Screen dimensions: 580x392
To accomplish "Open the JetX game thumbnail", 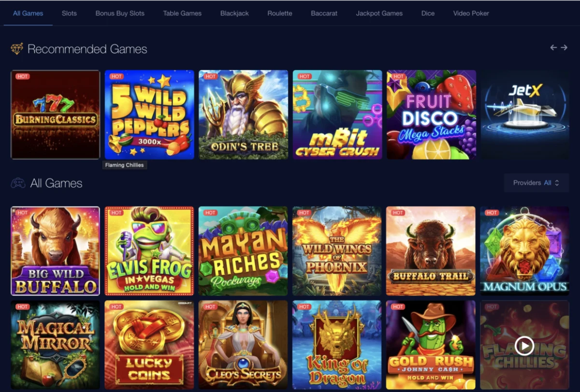I will coord(525,115).
